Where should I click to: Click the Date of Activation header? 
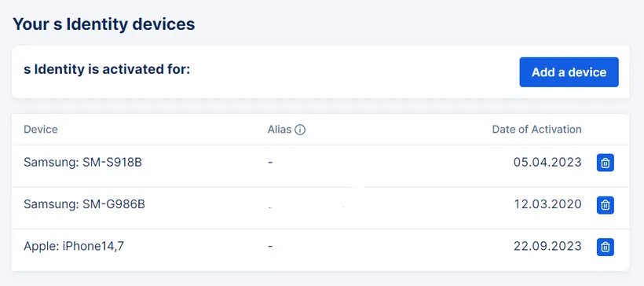[537, 130]
